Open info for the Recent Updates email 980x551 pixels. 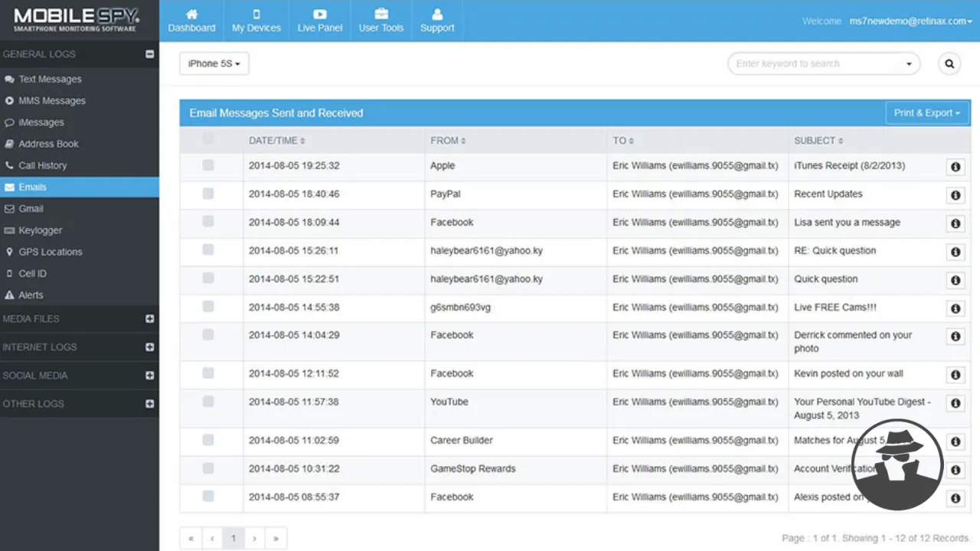[955, 195]
